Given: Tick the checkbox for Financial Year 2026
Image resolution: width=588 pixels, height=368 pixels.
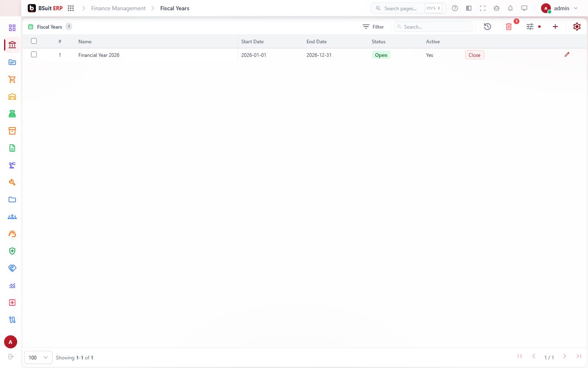Looking at the screenshot, I should 34,54.
